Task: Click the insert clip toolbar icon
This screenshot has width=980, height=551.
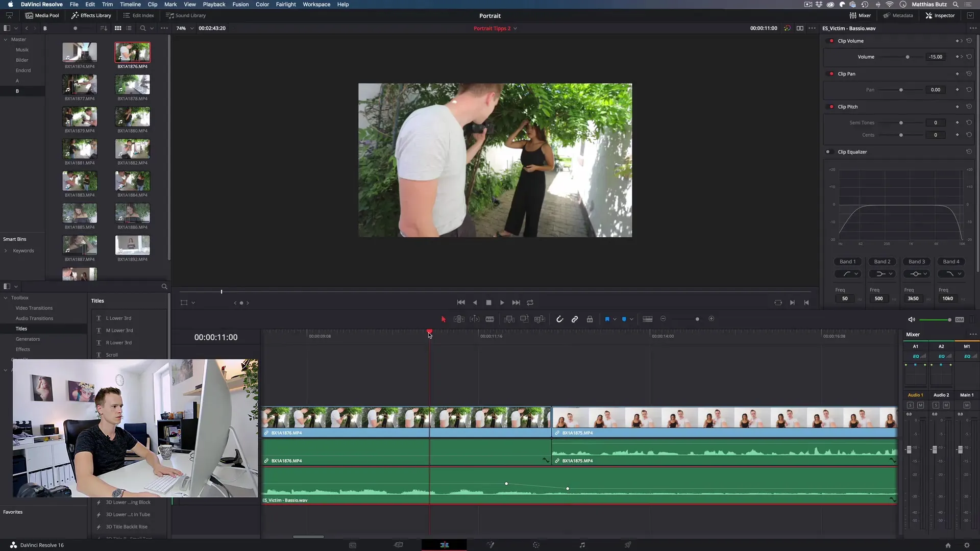Action: click(x=509, y=319)
